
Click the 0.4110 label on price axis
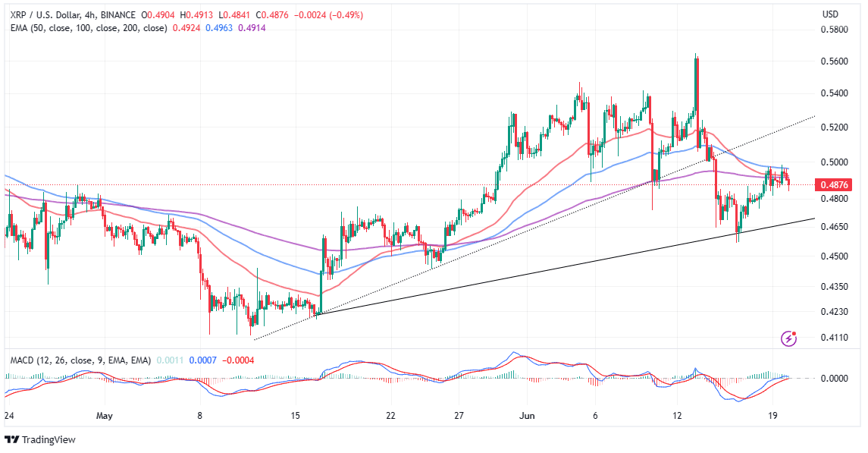click(x=835, y=338)
